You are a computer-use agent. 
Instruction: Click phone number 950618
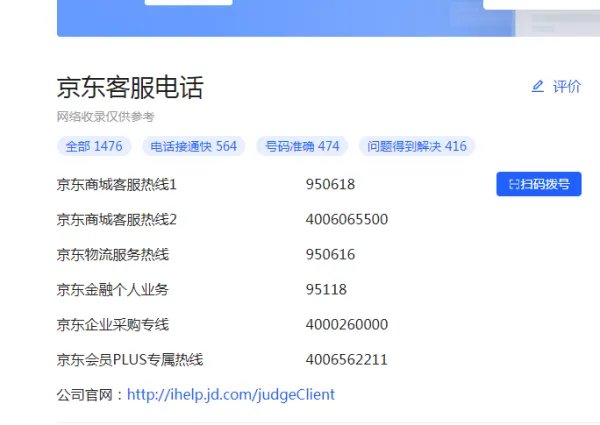point(330,185)
